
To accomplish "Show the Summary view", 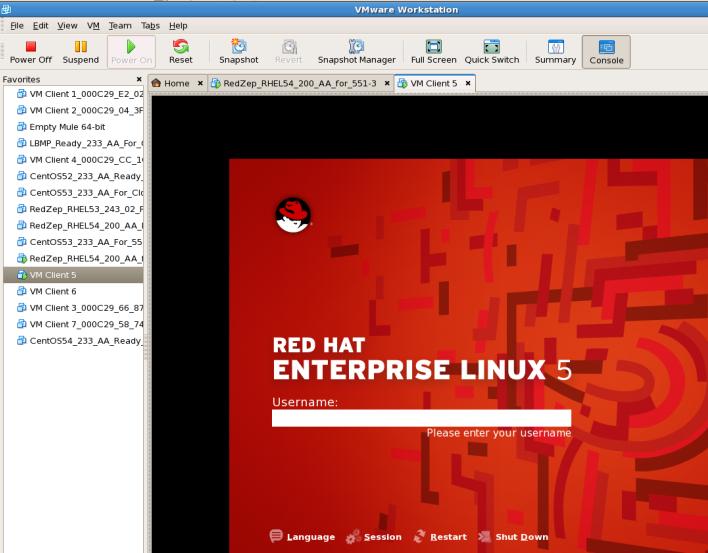I will click(555, 52).
